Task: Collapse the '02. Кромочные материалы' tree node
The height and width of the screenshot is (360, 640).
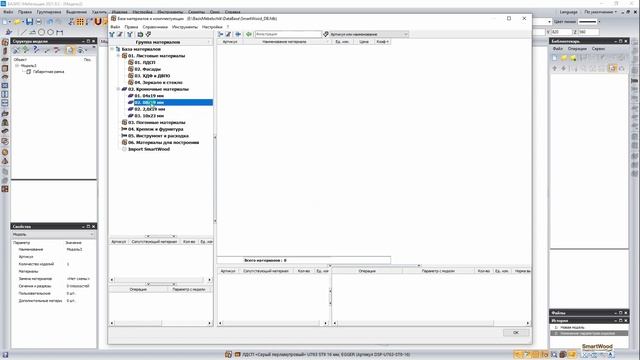Action: click(118, 89)
